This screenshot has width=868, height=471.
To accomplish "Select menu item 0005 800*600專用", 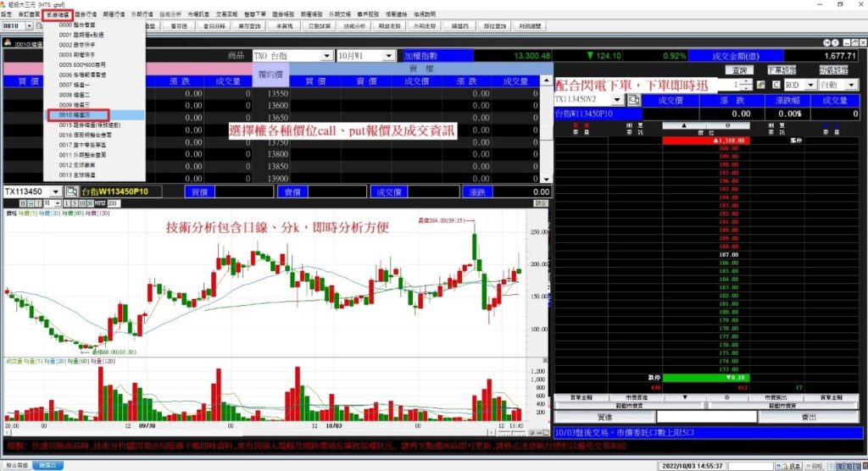I will pos(94,64).
